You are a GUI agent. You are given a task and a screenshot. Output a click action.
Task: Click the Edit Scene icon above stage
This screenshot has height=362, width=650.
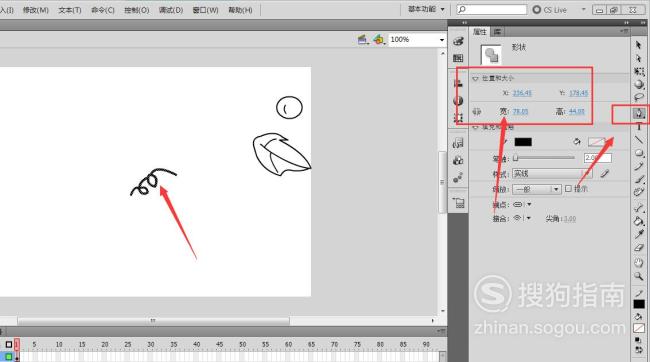click(x=363, y=39)
